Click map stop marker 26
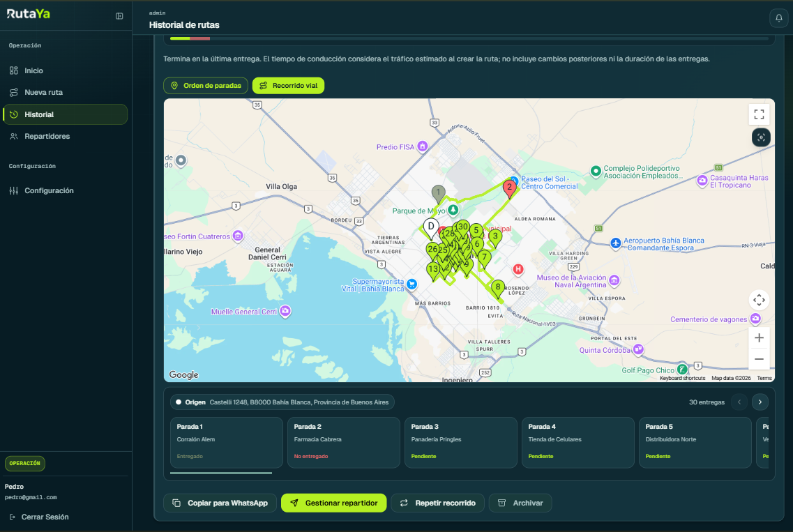 tap(432, 251)
